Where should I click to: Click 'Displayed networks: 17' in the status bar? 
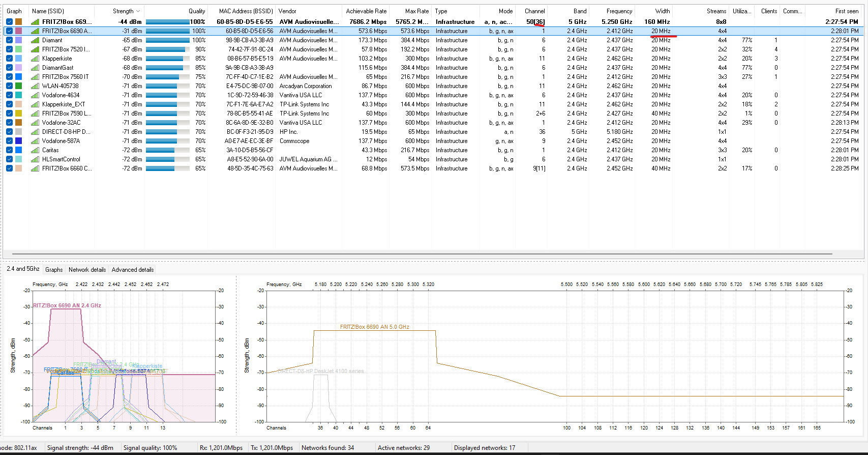tap(485, 448)
